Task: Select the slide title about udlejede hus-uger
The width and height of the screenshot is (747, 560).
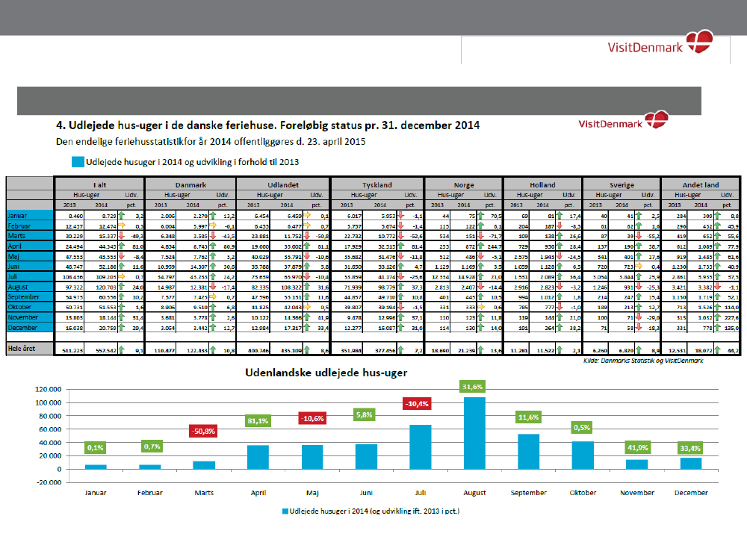Action: [267, 125]
